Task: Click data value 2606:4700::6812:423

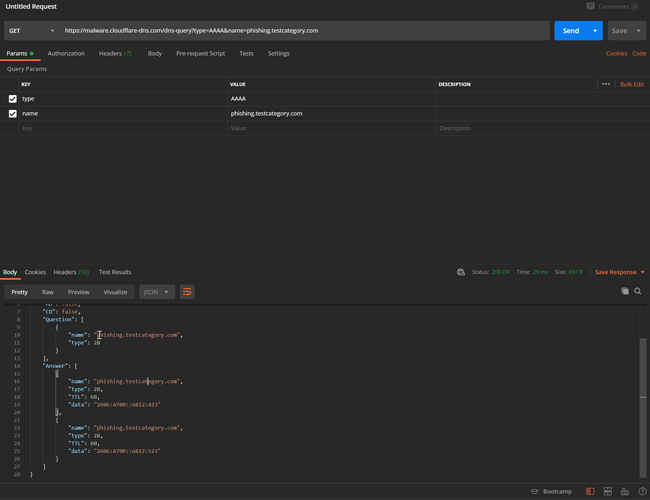Action: 127,405
